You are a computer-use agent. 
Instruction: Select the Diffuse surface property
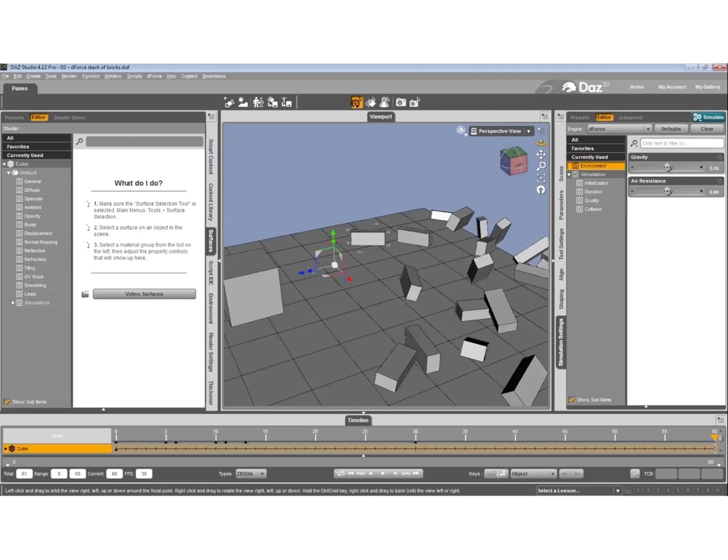(x=32, y=190)
